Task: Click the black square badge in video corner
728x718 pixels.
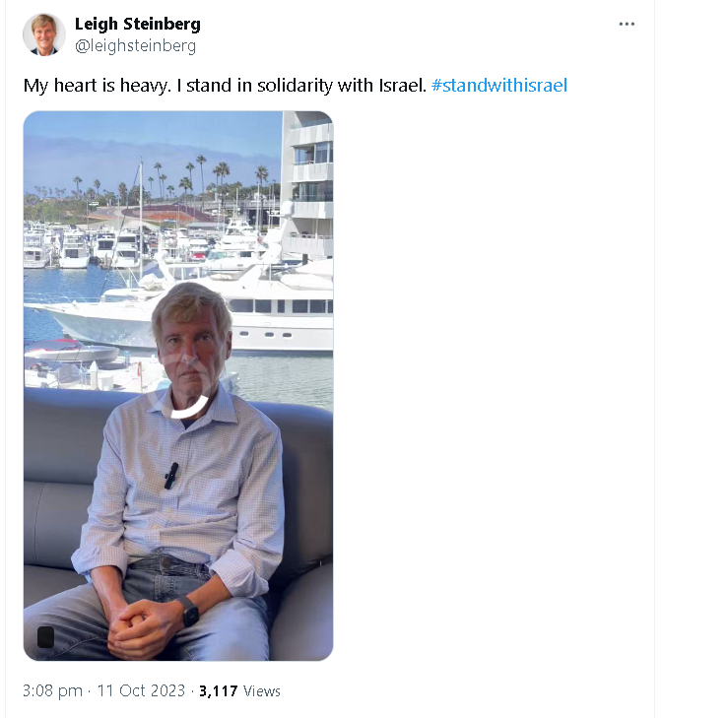Action: [45, 637]
